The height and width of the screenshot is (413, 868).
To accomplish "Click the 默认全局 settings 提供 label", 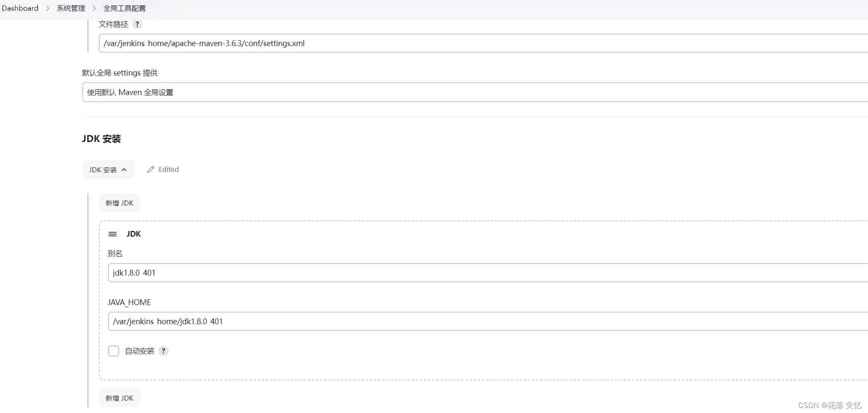I will point(120,73).
